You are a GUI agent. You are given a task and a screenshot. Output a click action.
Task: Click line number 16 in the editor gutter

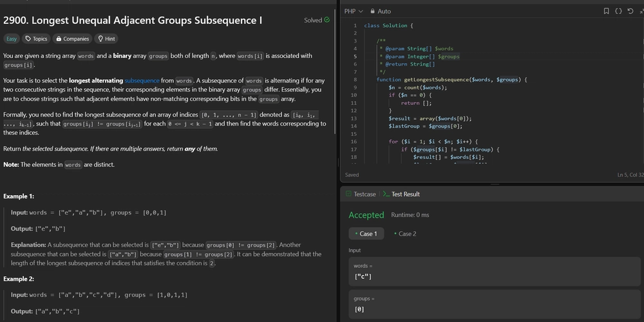354,141
